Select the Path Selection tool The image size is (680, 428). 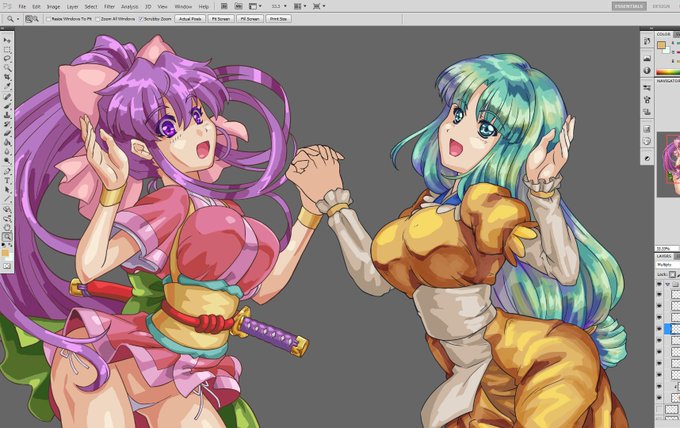7,189
